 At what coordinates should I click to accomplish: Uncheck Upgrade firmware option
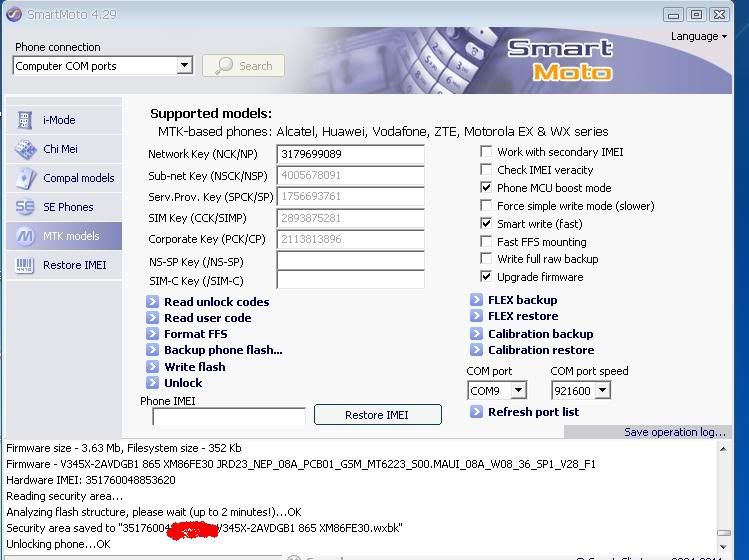coord(486,276)
